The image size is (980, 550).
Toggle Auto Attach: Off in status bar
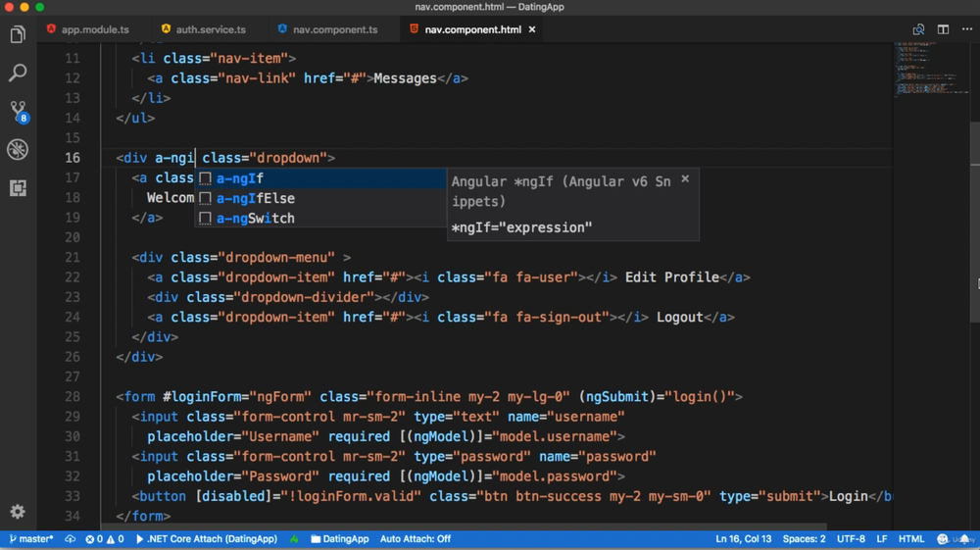[415, 539]
